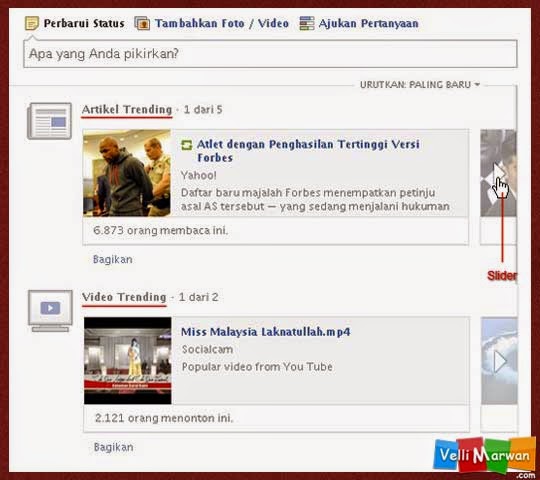Click the Perbarui Status note icon
540x480 pixels.
click(x=32, y=23)
